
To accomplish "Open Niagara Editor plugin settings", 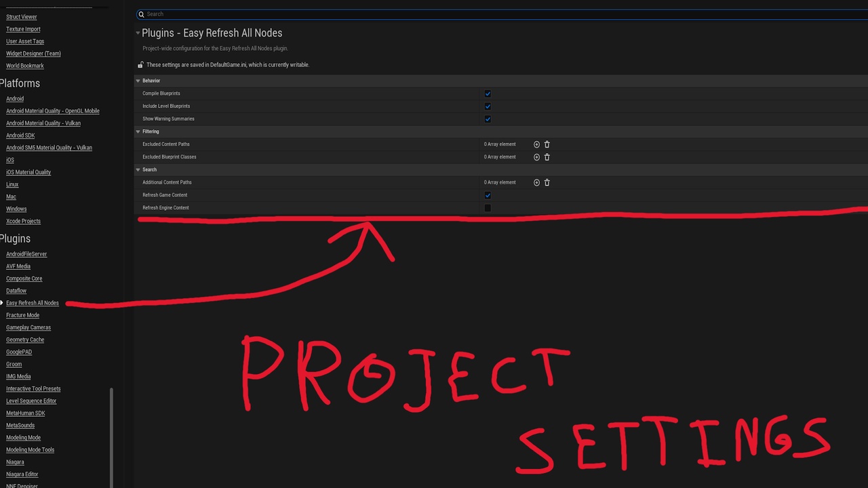I will click(22, 474).
